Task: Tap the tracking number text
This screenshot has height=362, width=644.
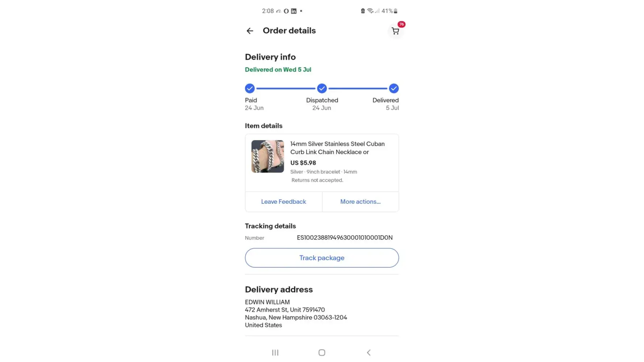Action: click(x=344, y=237)
